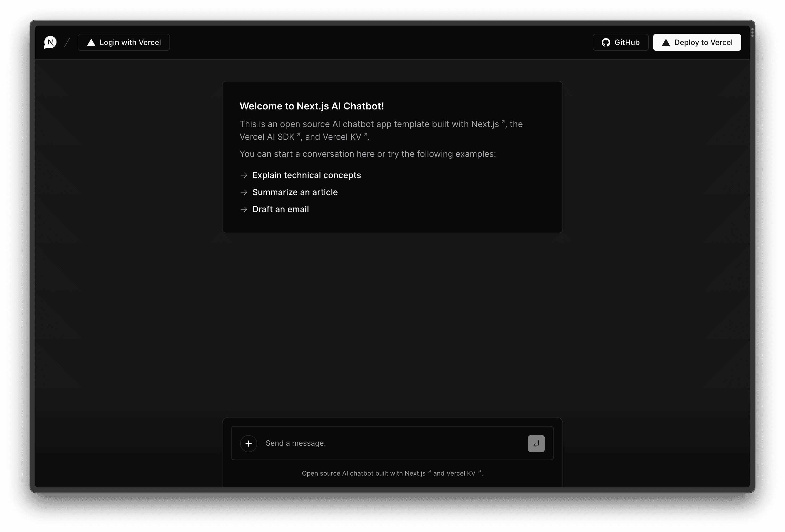This screenshot has height=532, width=785.
Task: Click the send message enter icon
Action: coord(536,443)
